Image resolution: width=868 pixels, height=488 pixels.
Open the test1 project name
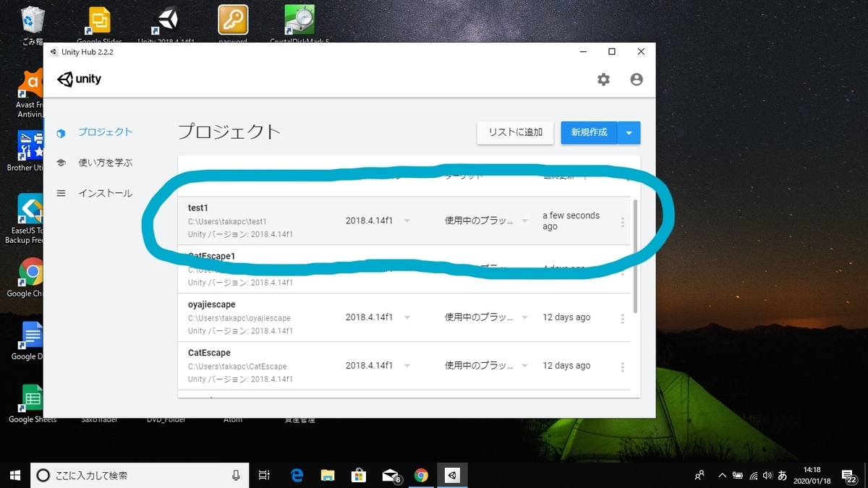[198, 208]
